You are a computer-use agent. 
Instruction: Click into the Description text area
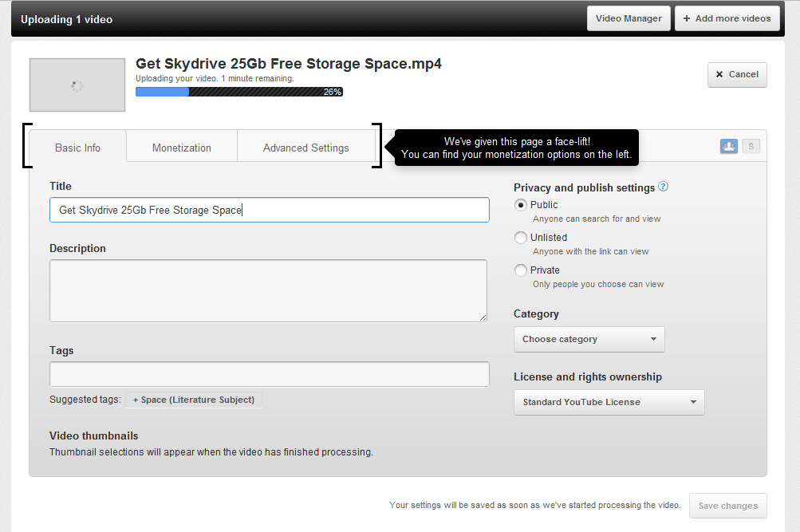(268, 291)
